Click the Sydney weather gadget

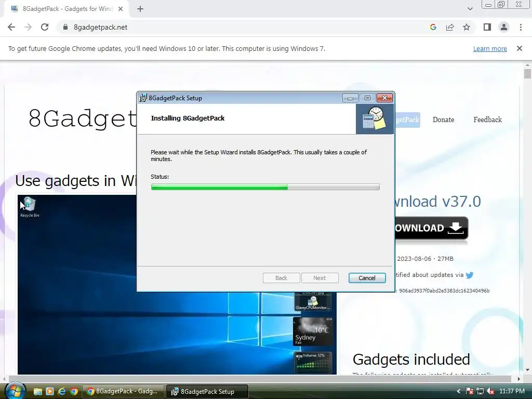point(312,331)
